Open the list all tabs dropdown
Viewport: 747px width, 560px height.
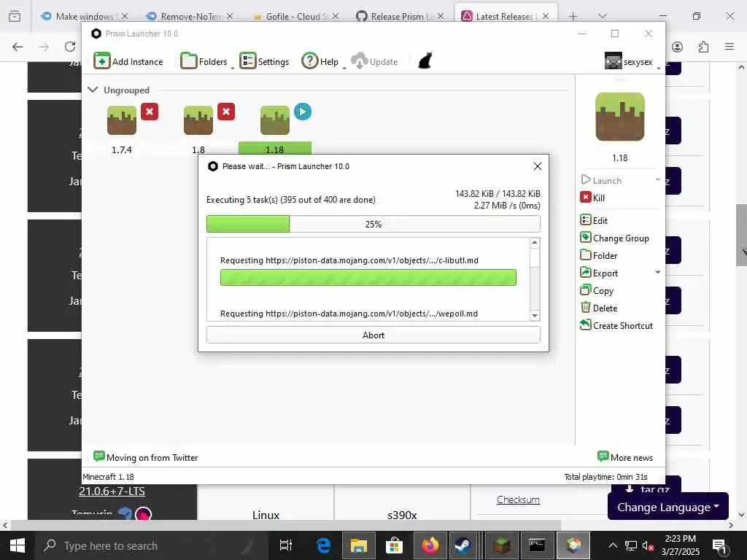pyautogui.click(x=603, y=16)
